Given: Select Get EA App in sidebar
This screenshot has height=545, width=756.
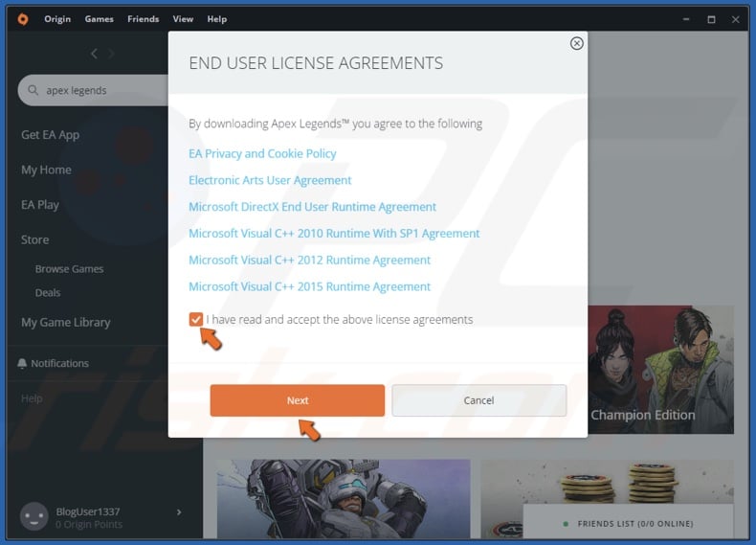Looking at the screenshot, I should click(x=50, y=135).
